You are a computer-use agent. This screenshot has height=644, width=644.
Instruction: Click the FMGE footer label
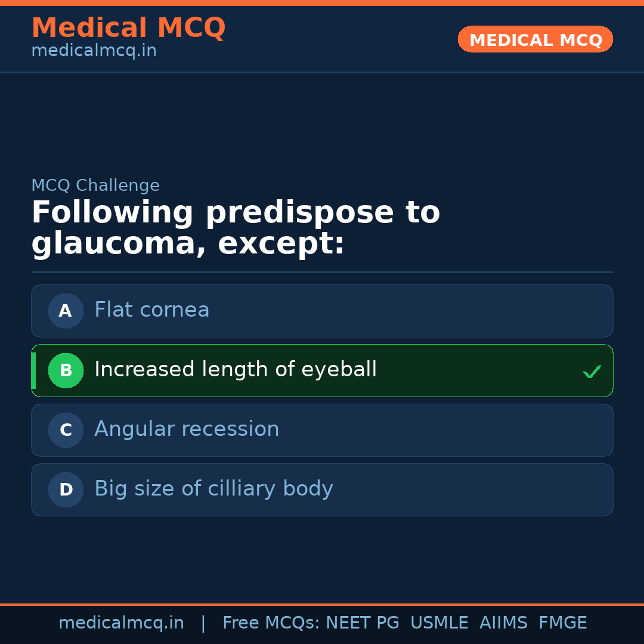point(562,622)
